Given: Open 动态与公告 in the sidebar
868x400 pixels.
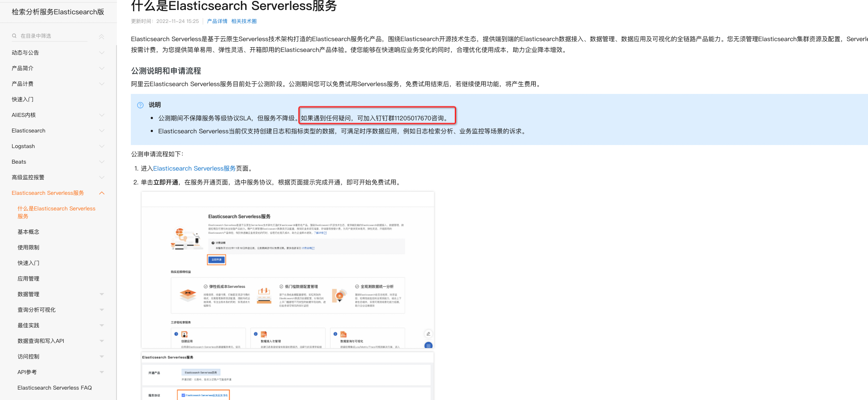Looking at the screenshot, I should click(25, 53).
